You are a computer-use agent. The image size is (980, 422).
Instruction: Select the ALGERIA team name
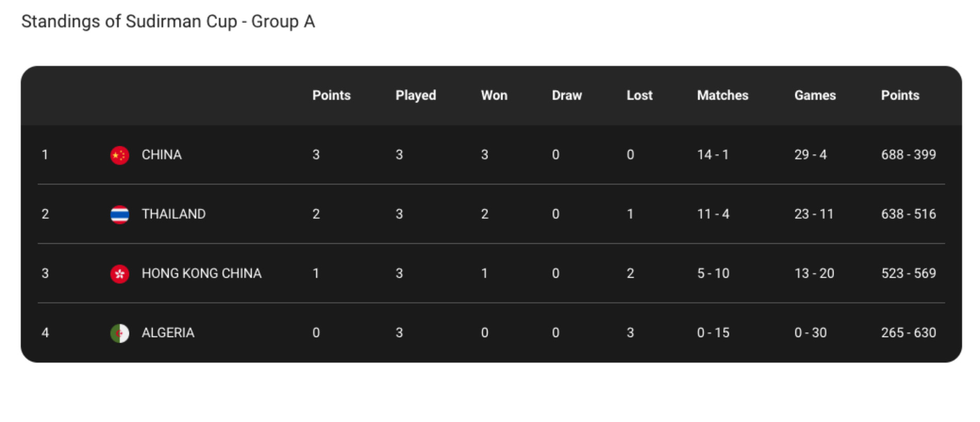pyautogui.click(x=168, y=332)
